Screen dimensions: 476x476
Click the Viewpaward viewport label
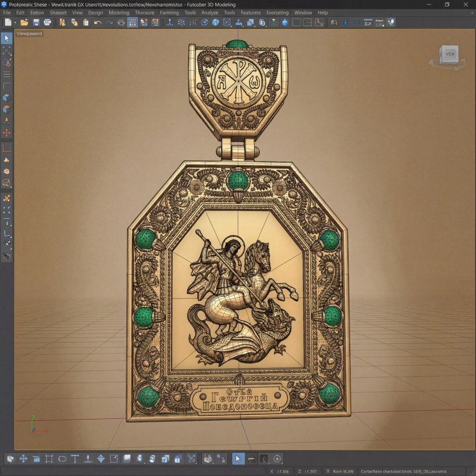(x=29, y=33)
